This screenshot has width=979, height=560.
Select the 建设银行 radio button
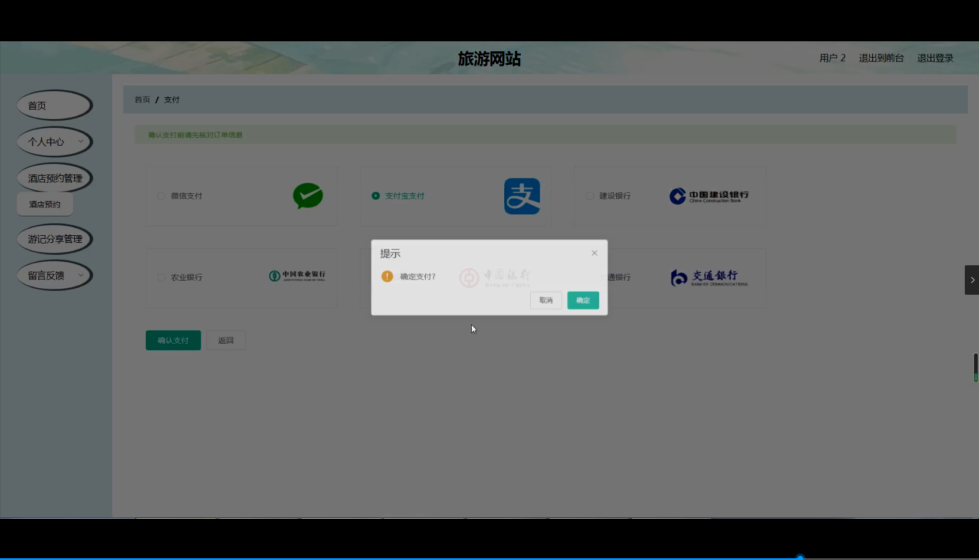590,196
